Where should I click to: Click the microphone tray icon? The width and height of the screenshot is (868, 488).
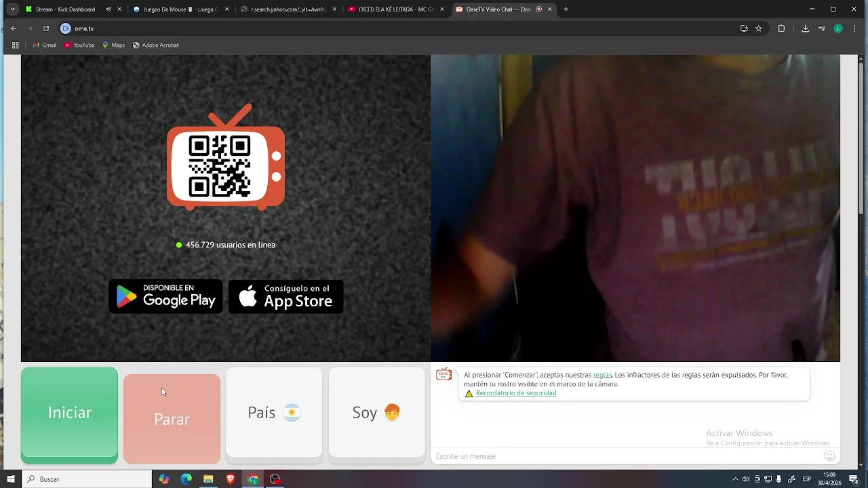tap(779, 479)
